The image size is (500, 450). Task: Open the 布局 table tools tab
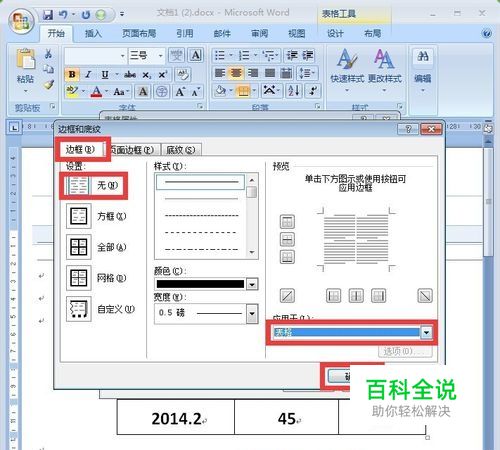[x=373, y=33]
